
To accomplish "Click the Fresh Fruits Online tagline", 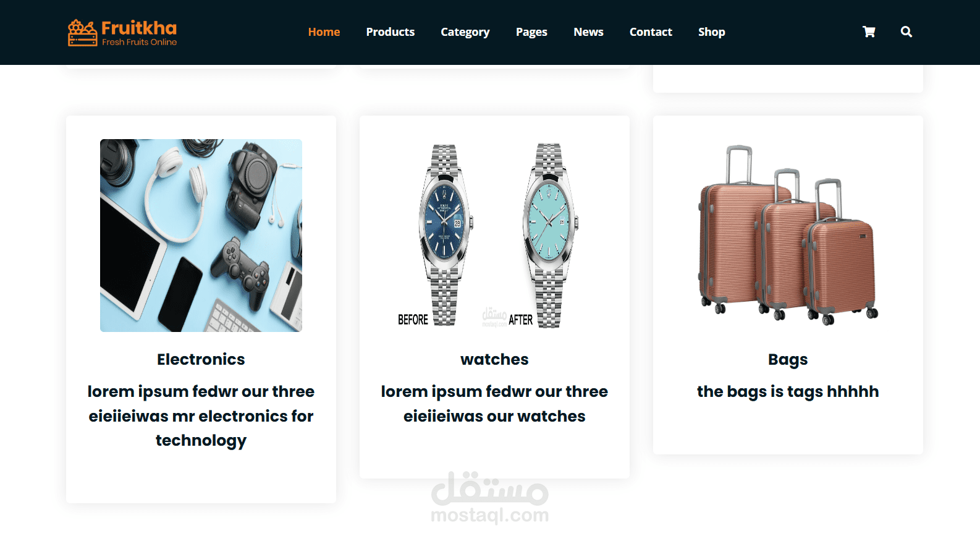I will [139, 42].
